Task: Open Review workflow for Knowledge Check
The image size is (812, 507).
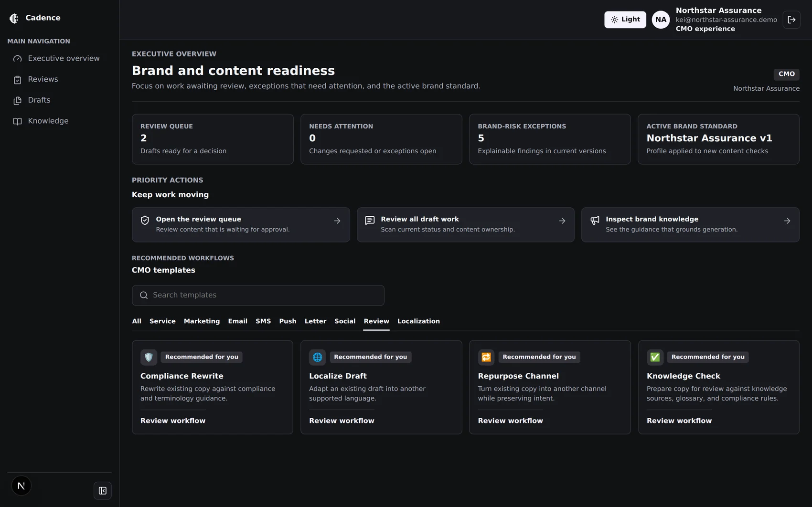Action: tap(679, 421)
